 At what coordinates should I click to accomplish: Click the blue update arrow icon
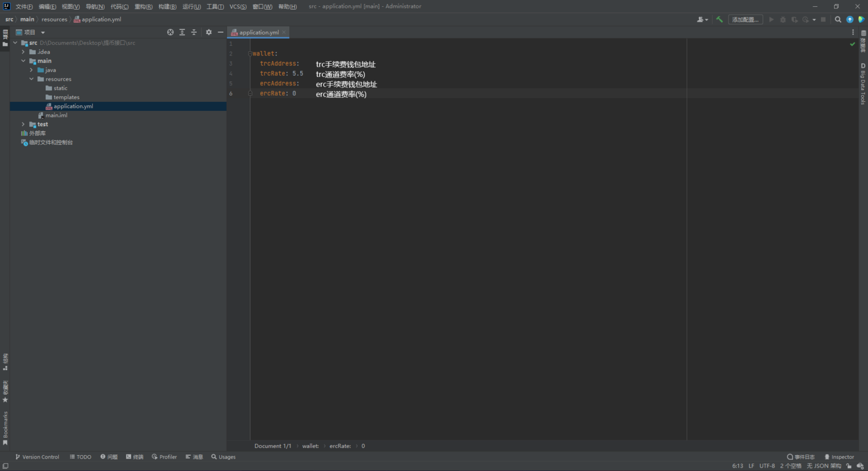(x=849, y=19)
